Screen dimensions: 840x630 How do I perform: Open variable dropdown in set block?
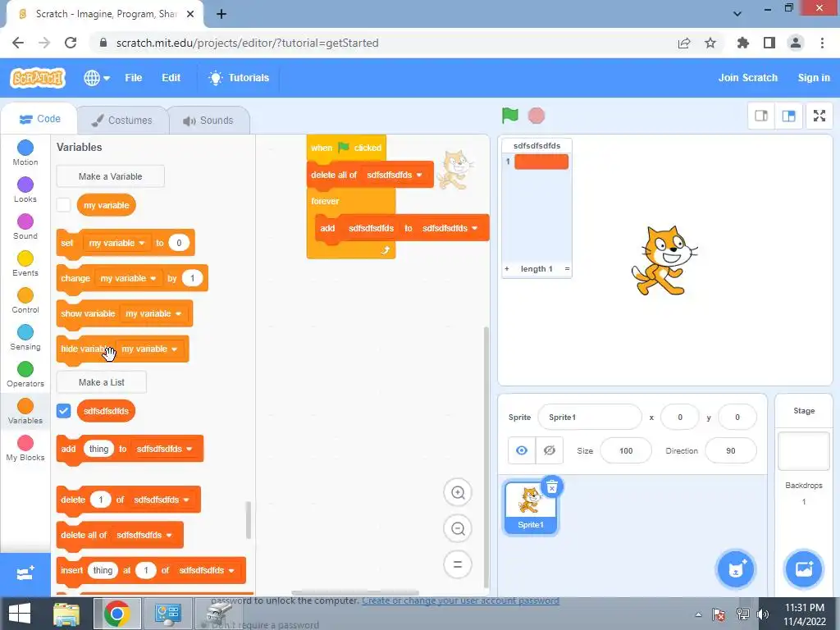pyautogui.click(x=116, y=243)
